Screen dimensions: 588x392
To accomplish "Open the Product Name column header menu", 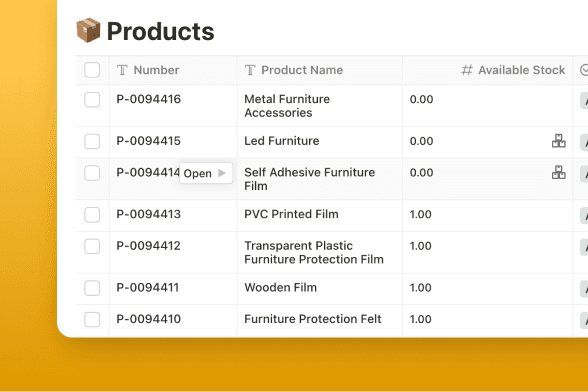I will (320, 70).
